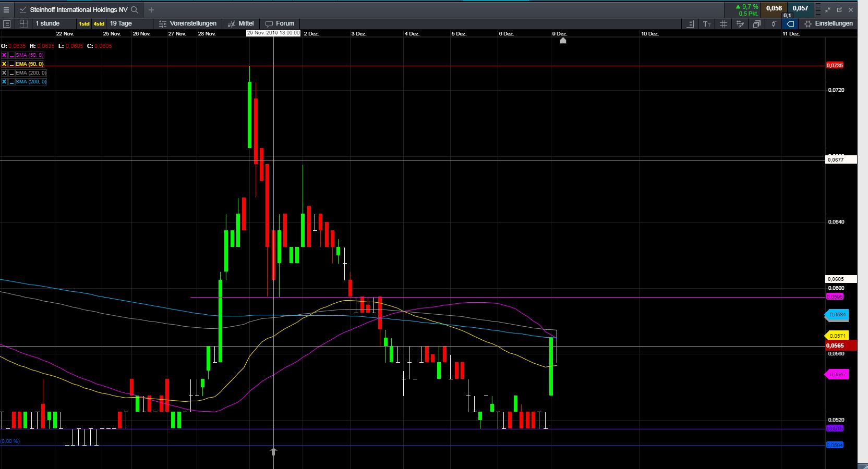Click the search magnifier next to the instrument name
The height and width of the screenshot is (469, 868).
coord(134,9)
